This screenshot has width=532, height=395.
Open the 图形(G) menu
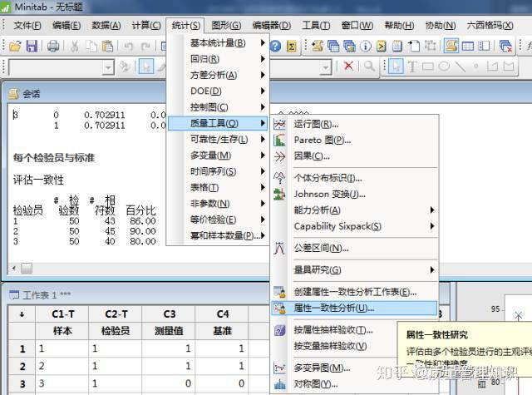(x=226, y=26)
